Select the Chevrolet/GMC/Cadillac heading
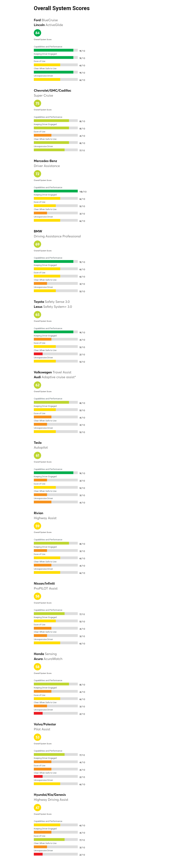This screenshot has height=868, width=179. click(x=53, y=91)
